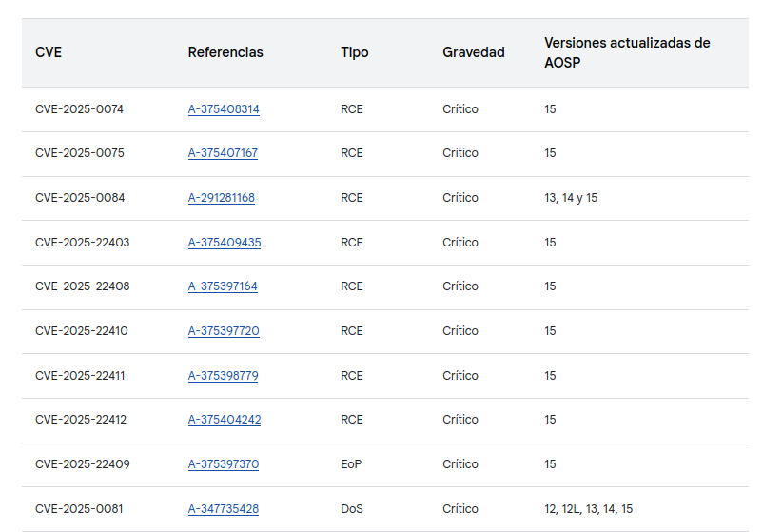The image size is (763, 532).
Task: Open the A-375397164 bug reference
Action: (x=223, y=286)
